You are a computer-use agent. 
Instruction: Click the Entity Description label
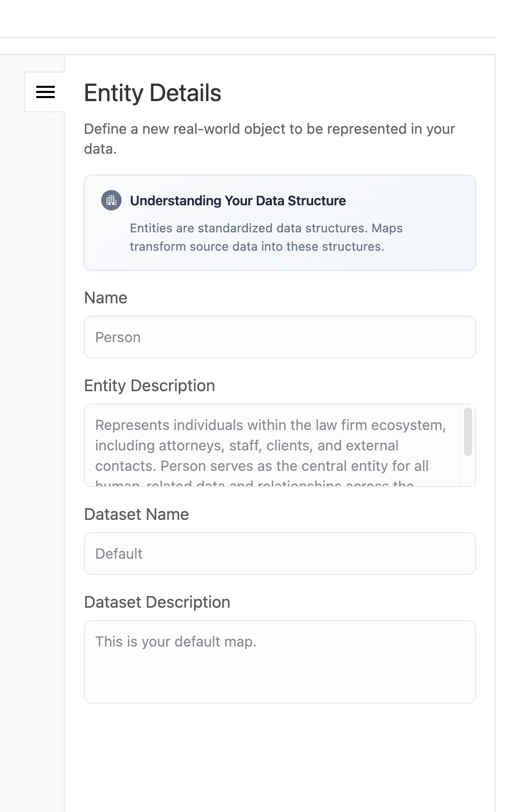(x=149, y=386)
